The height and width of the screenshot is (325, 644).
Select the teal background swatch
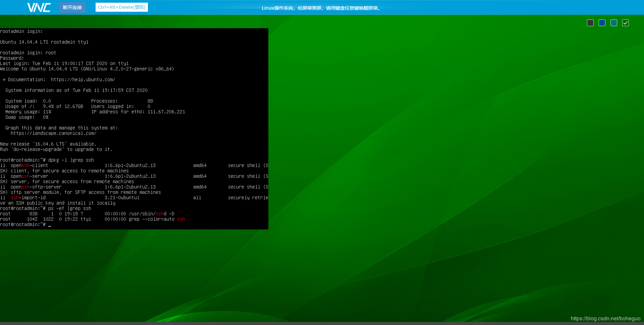tap(614, 23)
